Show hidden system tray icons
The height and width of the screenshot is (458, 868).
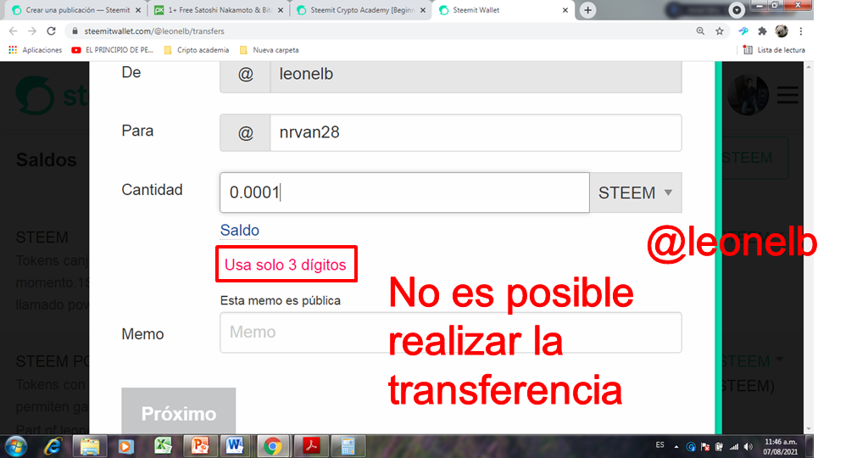point(676,446)
